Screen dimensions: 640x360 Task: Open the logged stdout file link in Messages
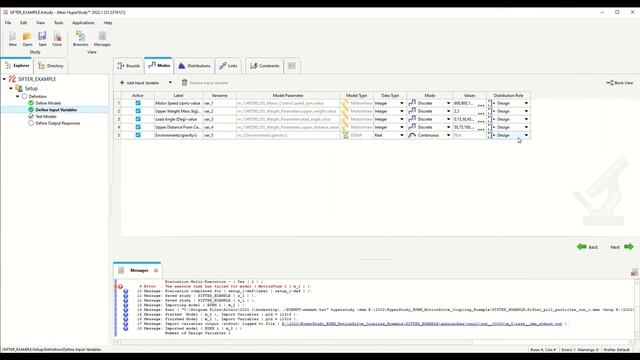pyautogui.click(x=422, y=324)
